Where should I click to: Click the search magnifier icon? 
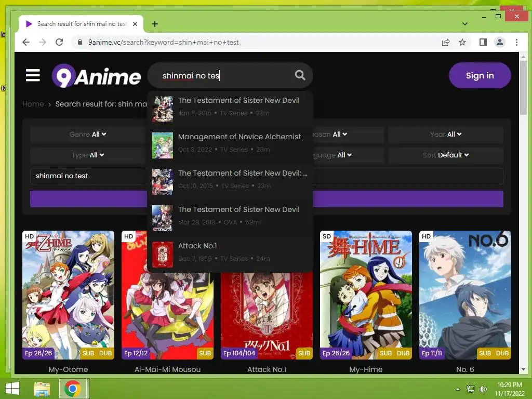click(300, 75)
